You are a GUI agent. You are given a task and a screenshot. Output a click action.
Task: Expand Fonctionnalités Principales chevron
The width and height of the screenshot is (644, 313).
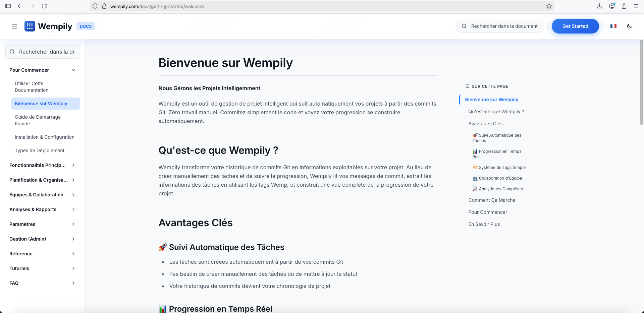click(73, 165)
